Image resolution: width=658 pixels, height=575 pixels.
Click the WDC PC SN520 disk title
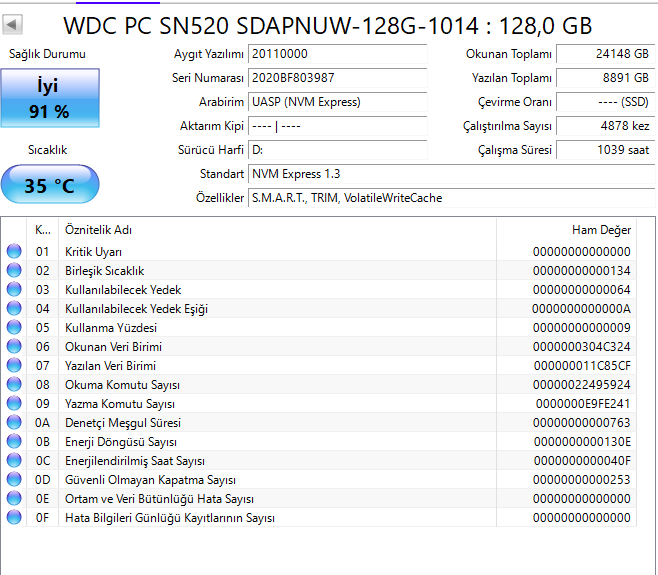(328, 26)
